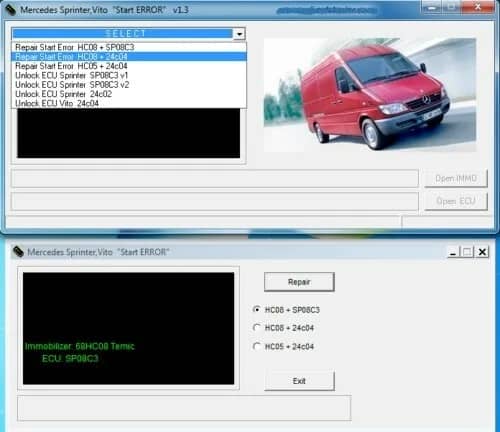Click the ECU file path field

pyautogui.click(x=215, y=201)
